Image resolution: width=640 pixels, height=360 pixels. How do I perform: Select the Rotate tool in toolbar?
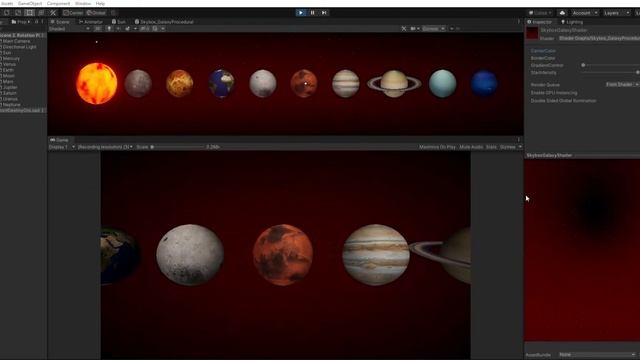point(7,13)
